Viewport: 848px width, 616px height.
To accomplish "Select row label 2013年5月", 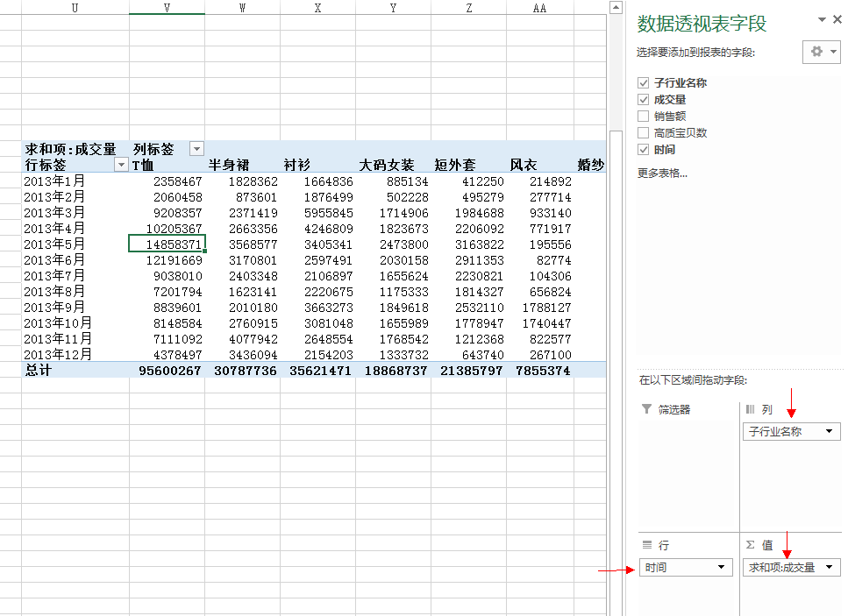I will click(x=75, y=244).
